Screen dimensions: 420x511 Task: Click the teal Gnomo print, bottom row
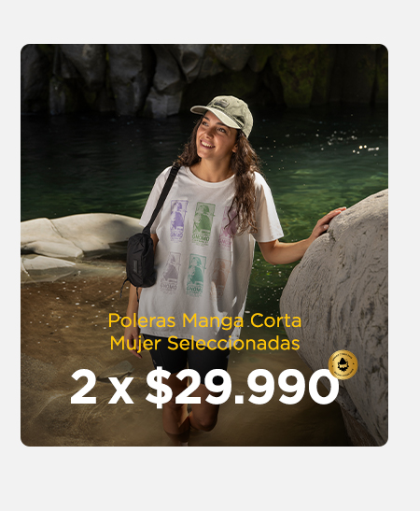[x=196, y=276]
